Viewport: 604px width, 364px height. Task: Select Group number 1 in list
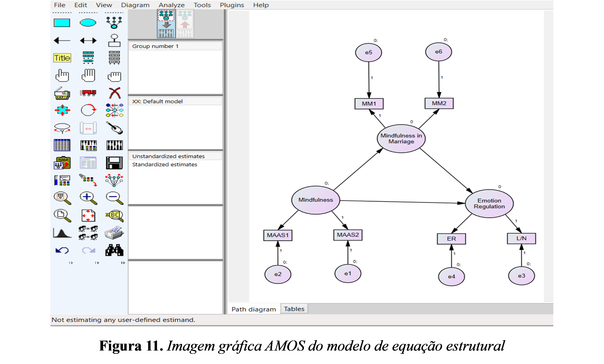(x=155, y=46)
